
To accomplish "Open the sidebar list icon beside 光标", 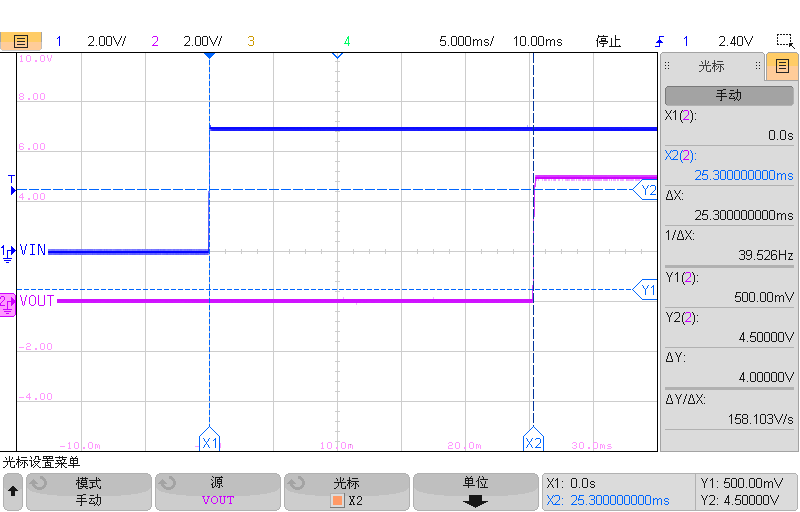I will coord(782,66).
